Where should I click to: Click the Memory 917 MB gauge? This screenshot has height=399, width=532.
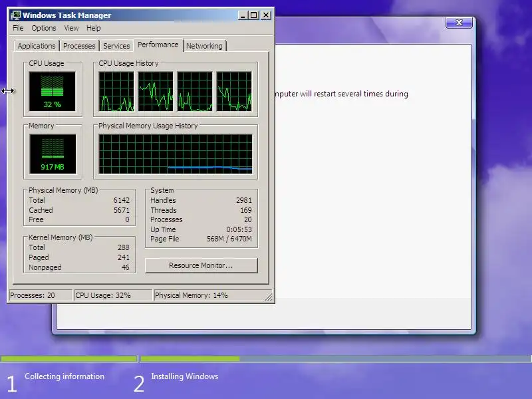[x=53, y=154]
